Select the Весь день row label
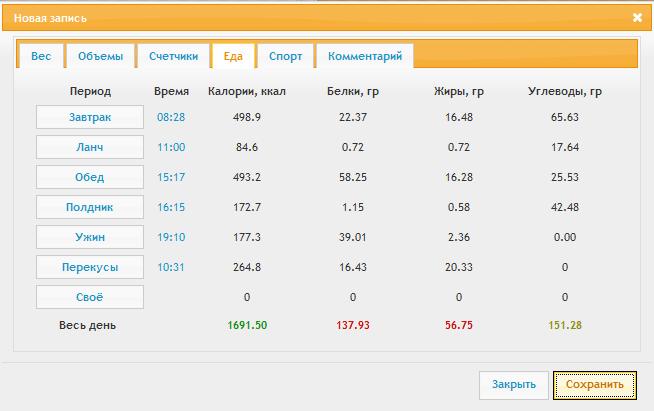This screenshot has height=411, width=654. (x=88, y=325)
